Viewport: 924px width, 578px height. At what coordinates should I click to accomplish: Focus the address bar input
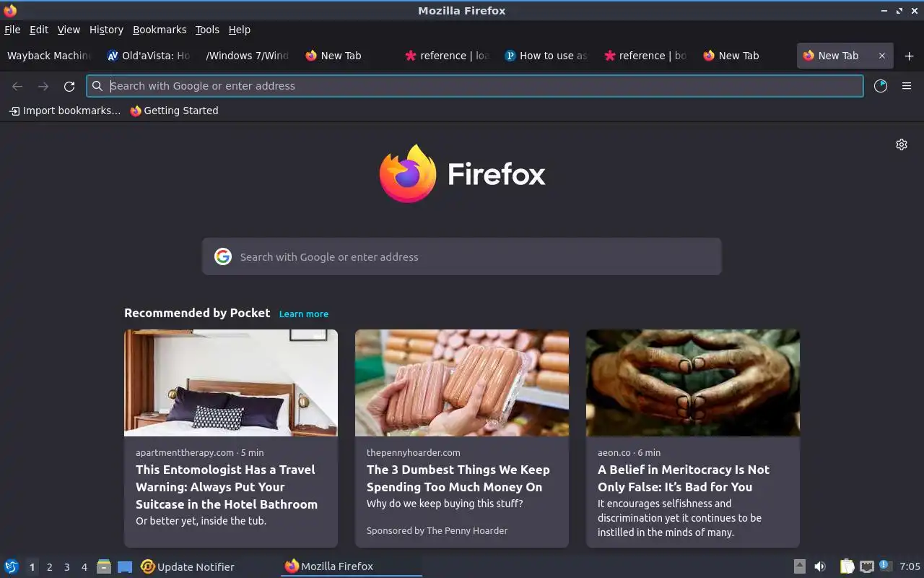(475, 86)
